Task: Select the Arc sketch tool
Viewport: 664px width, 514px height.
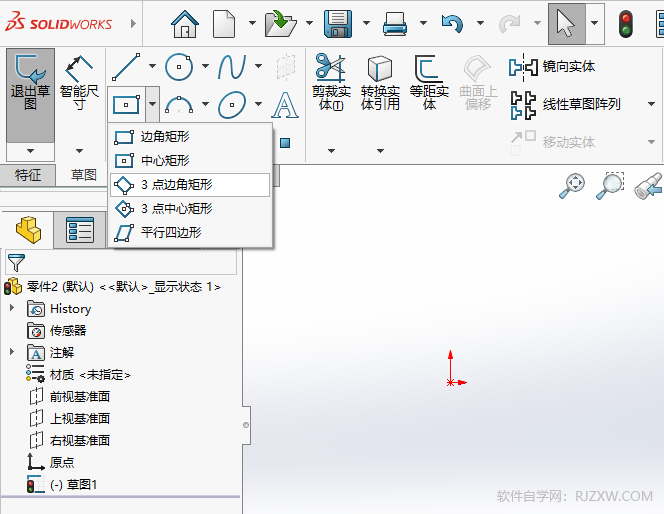Action: (179, 104)
